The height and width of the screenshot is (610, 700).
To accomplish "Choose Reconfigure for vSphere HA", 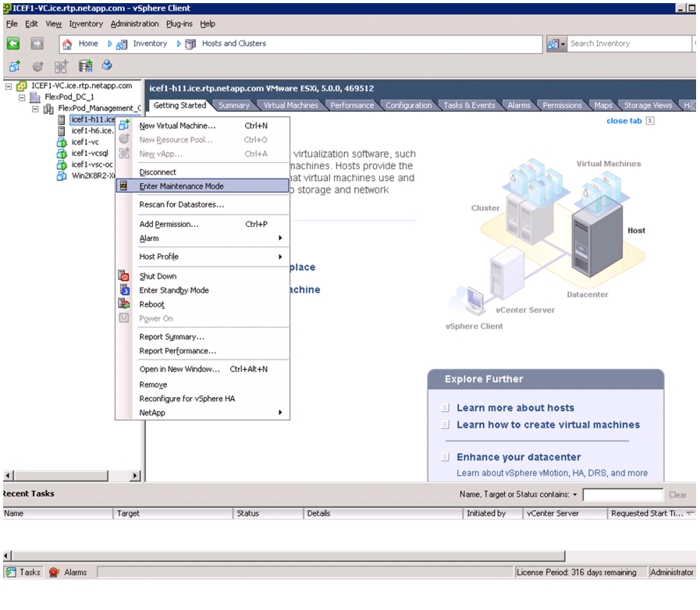I will pyautogui.click(x=187, y=399).
